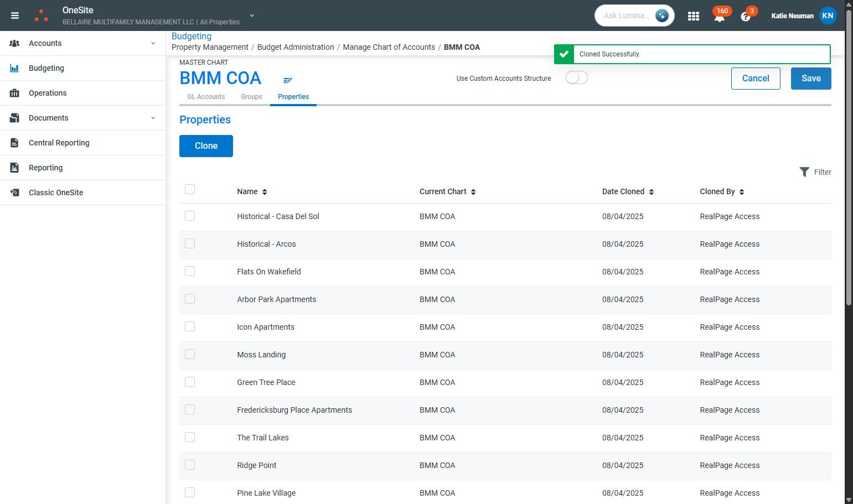
Task: Click the Lumina sparkle icon
Action: pos(661,15)
